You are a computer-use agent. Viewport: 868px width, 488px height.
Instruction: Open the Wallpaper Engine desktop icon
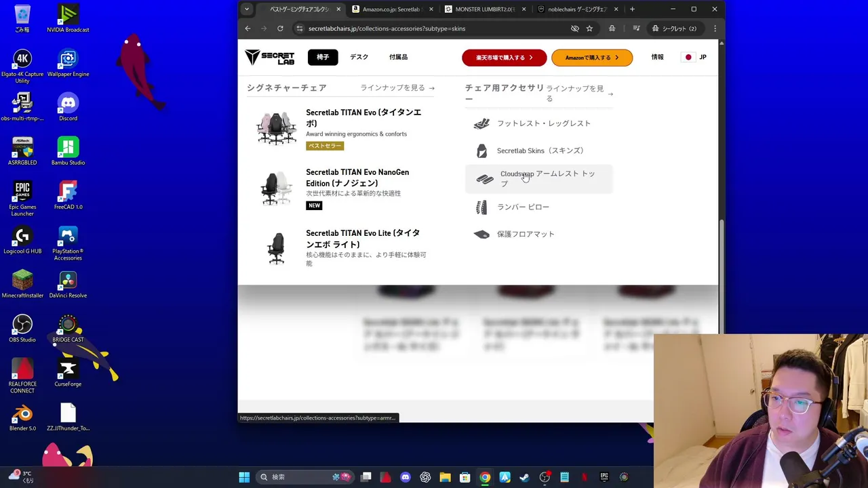click(x=68, y=63)
